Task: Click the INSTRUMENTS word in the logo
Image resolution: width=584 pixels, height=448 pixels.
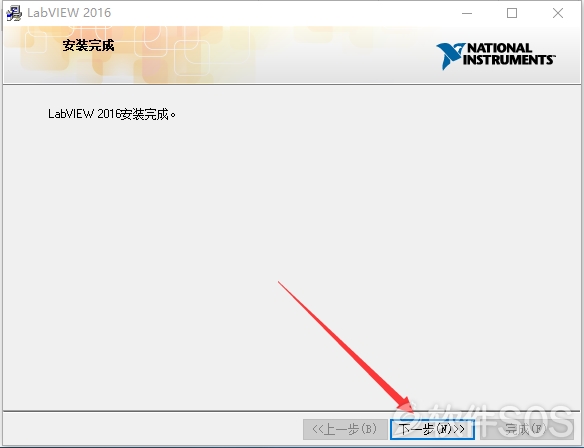Action: [509, 60]
